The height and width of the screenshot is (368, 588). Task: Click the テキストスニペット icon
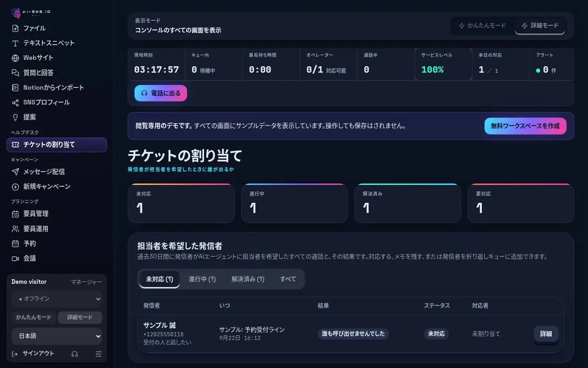pyautogui.click(x=15, y=43)
